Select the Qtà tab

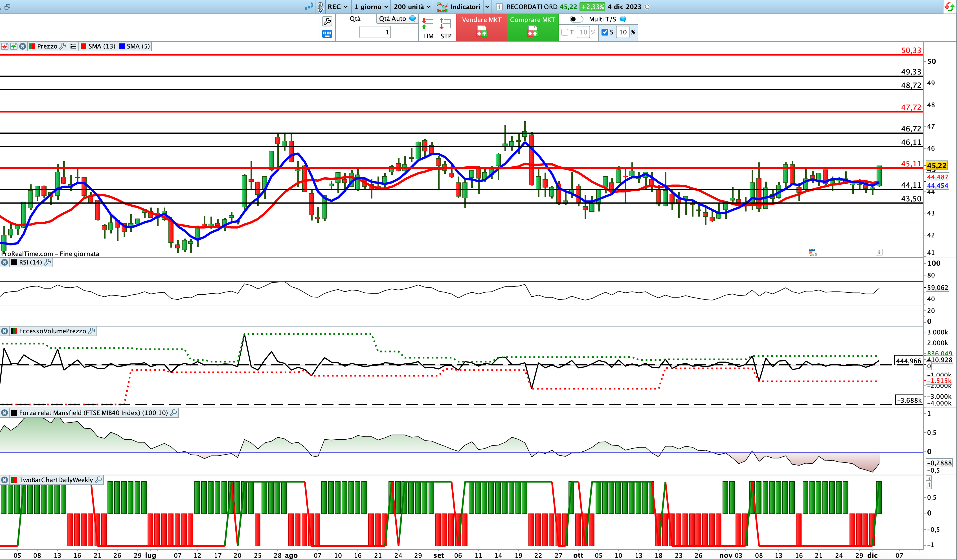(355, 19)
